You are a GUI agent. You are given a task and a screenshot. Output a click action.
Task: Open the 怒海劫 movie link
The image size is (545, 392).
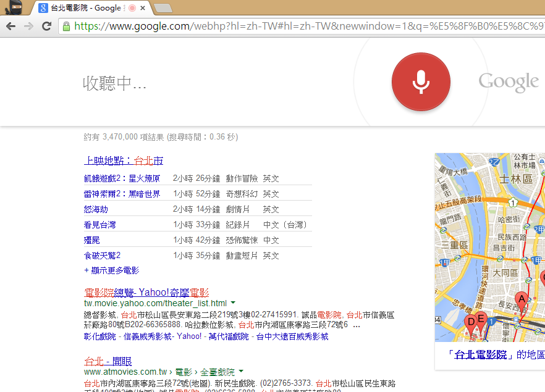(96, 209)
